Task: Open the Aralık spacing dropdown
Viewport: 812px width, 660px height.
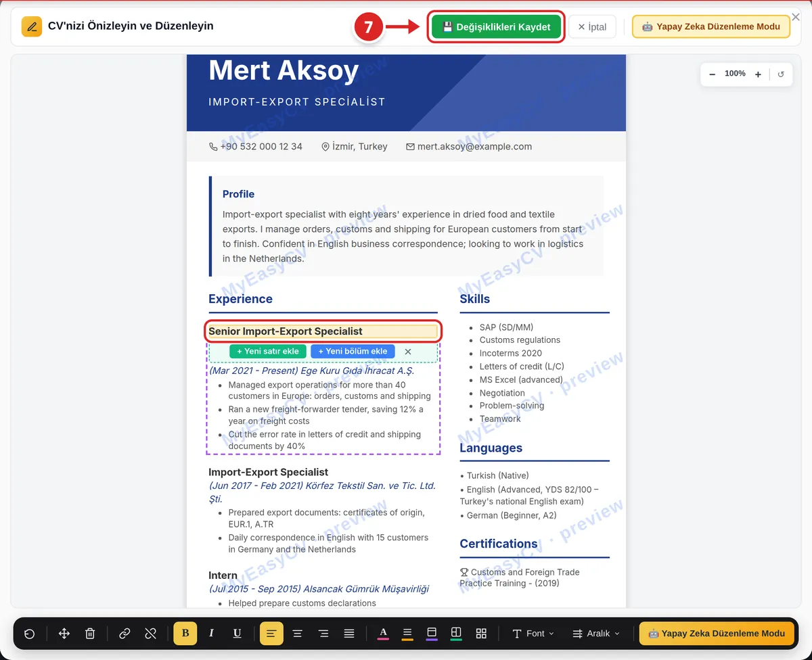Action: (596, 634)
